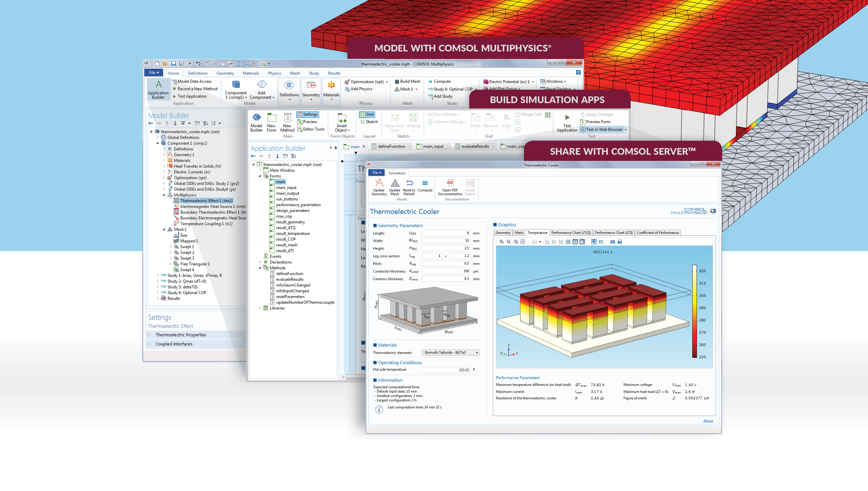Click print icon in Graphics toolbar

tap(619, 242)
